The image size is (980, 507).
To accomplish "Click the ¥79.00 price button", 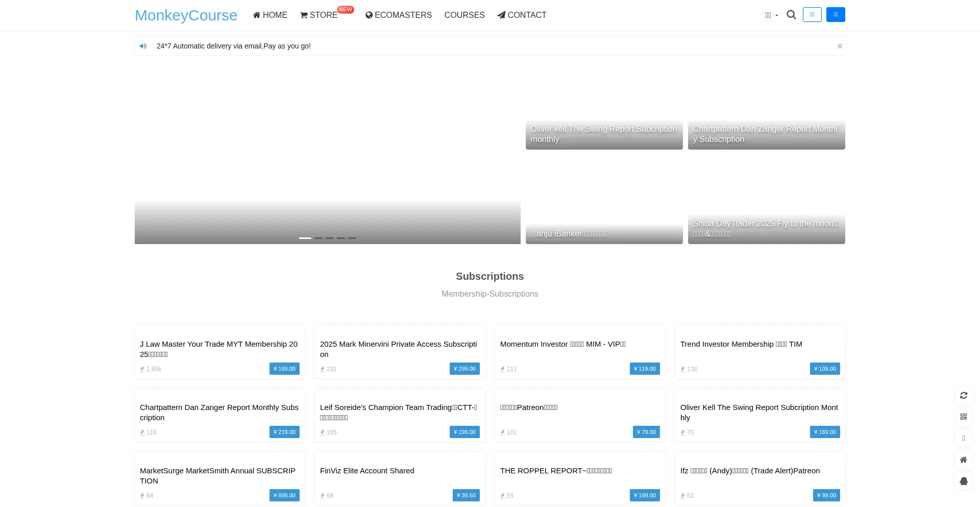I will 646,432.
